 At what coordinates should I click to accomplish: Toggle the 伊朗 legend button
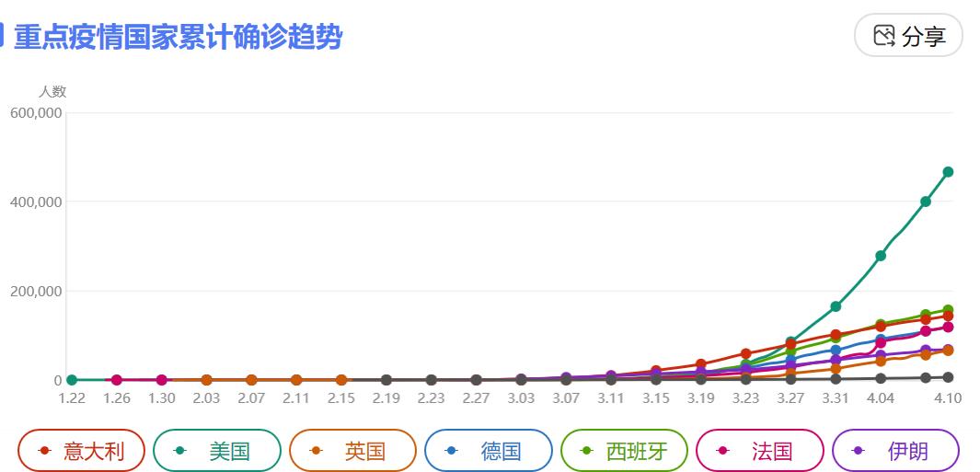tap(895, 451)
